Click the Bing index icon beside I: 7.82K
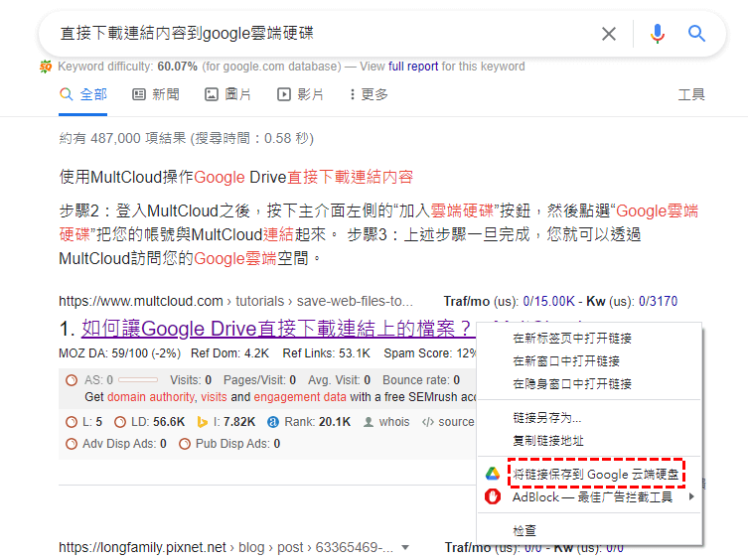Viewport: 748px width, 560px height. (202, 422)
